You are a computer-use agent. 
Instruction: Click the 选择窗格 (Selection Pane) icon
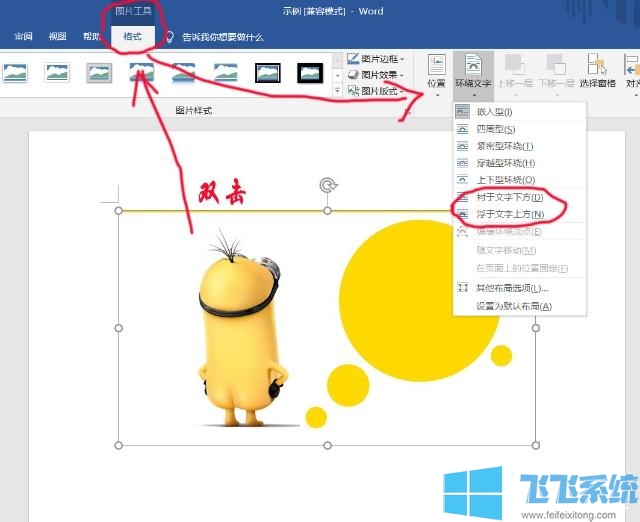[598, 72]
